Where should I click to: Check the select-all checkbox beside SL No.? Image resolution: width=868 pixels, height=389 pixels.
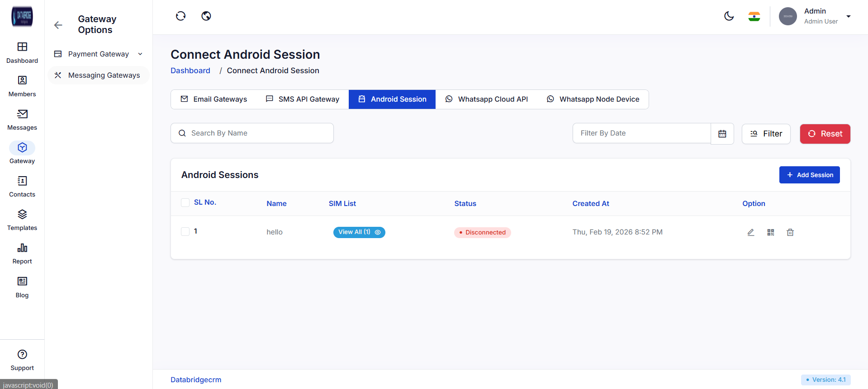point(185,202)
